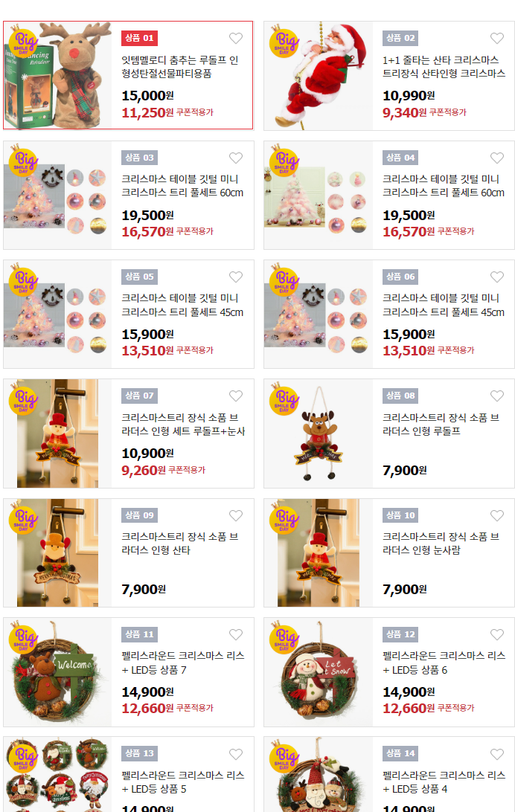Open the rope-climbing Santa product image

pyautogui.click(x=319, y=76)
